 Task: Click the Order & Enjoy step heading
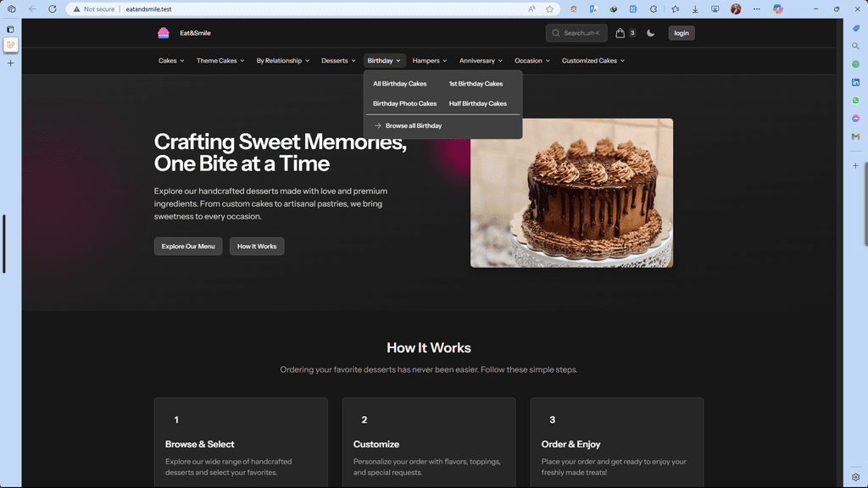point(570,444)
